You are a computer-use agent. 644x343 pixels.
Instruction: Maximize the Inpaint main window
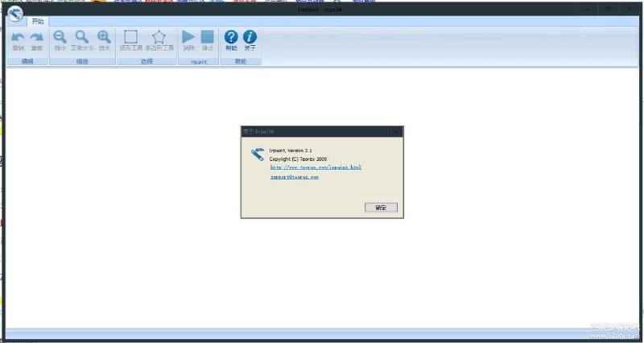(609, 9)
